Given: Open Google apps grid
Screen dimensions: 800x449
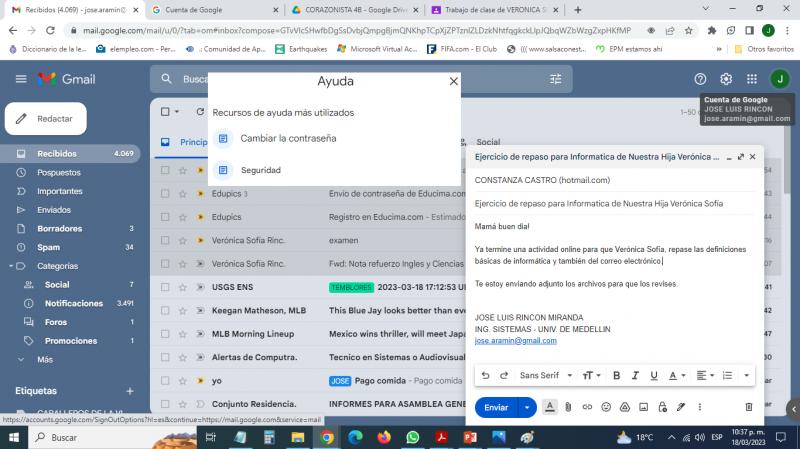Looking at the screenshot, I should tap(752, 79).
